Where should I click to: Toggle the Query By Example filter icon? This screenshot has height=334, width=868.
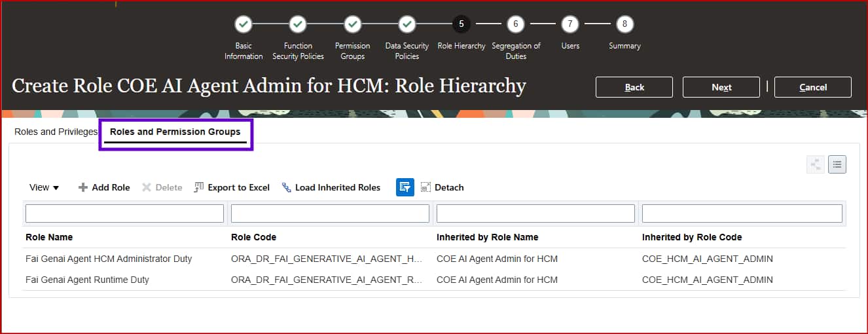click(405, 187)
